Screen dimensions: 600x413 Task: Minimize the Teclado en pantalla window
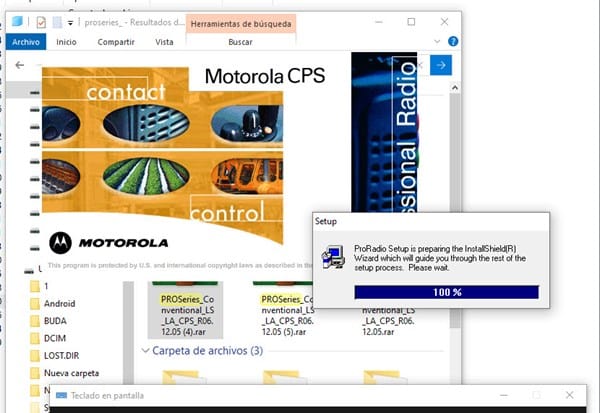(x=504, y=395)
